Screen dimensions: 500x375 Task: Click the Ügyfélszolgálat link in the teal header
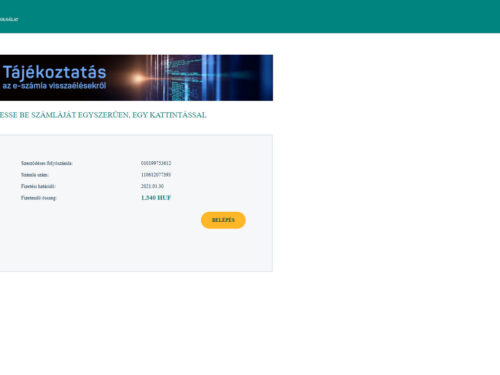coord(9,19)
